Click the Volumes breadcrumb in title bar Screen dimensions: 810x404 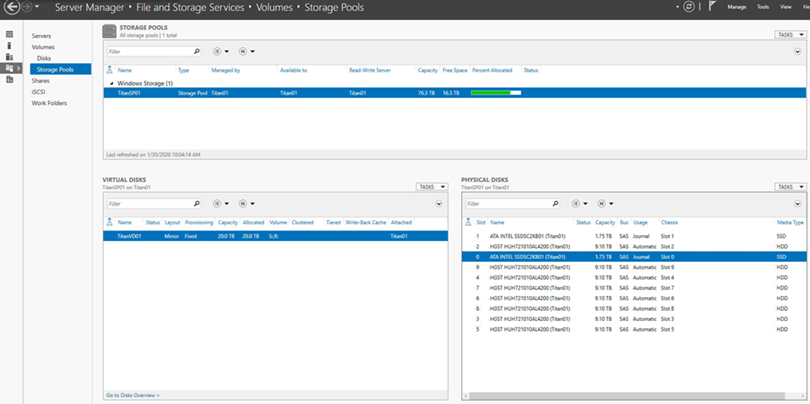point(274,8)
